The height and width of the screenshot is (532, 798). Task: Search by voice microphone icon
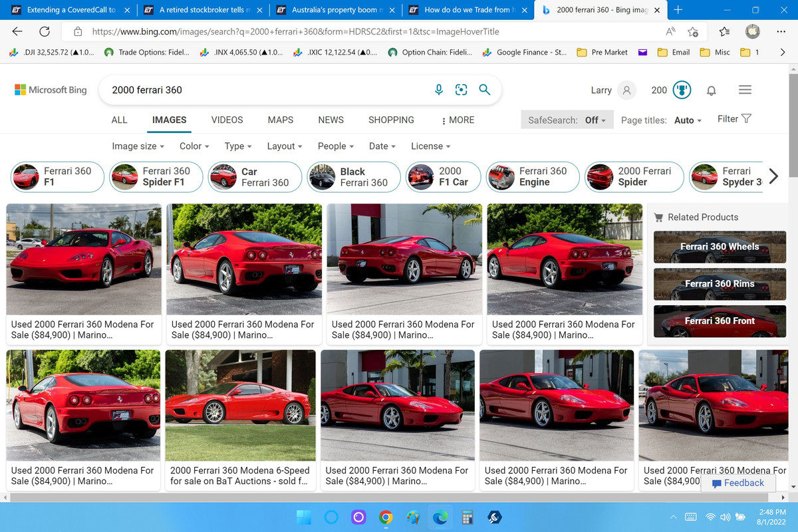point(439,90)
